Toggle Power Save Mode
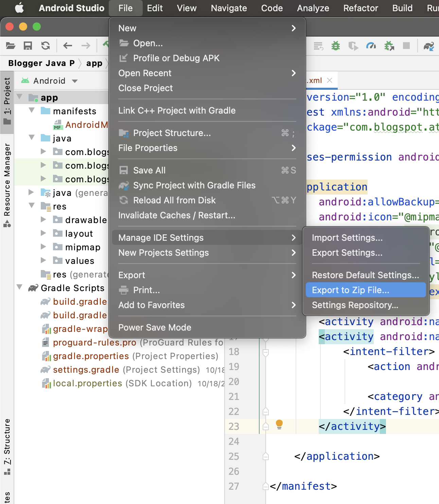Screen dimensions: 439x504 tap(207, 327)
